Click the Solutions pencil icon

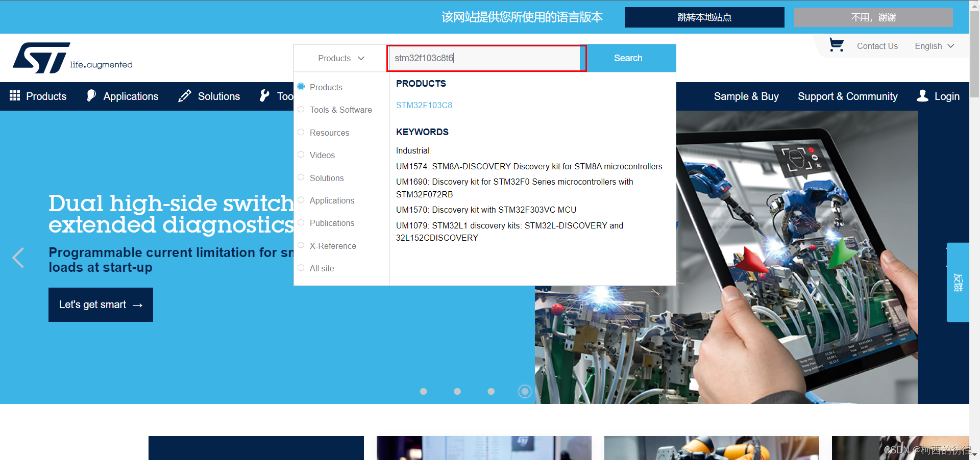pyautogui.click(x=185, y=96)
